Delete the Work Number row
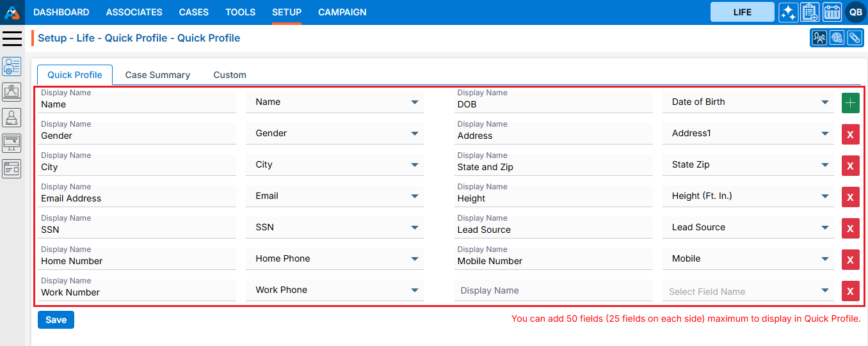 (850, 291)
